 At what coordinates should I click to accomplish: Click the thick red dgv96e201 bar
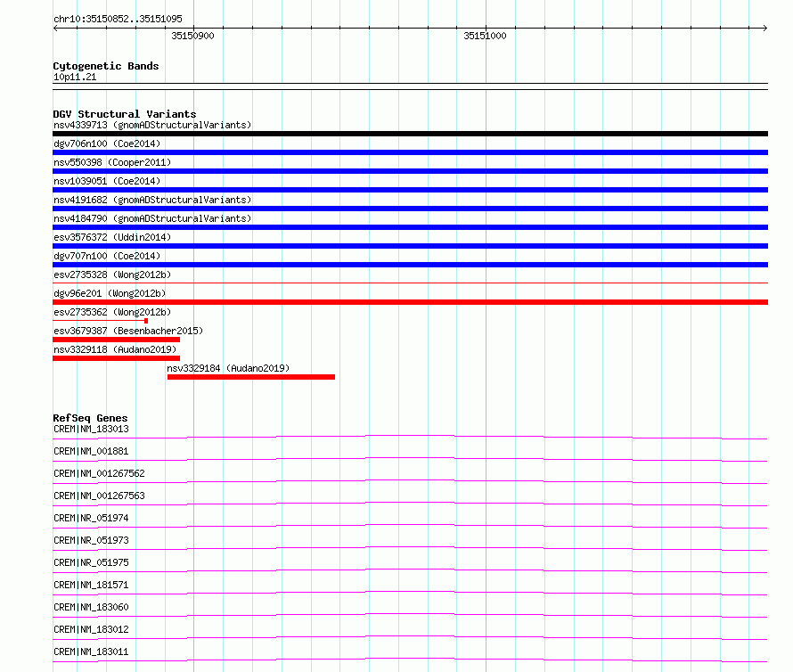410,302
